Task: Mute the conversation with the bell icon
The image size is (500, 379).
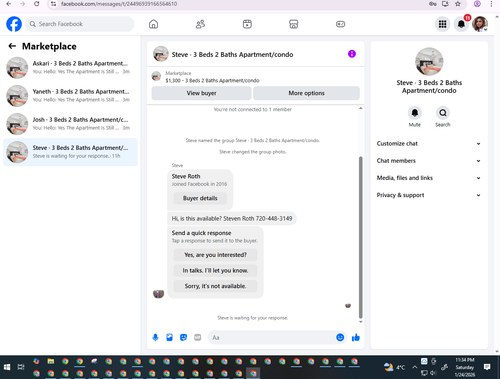Action: (x=415, y=113)
